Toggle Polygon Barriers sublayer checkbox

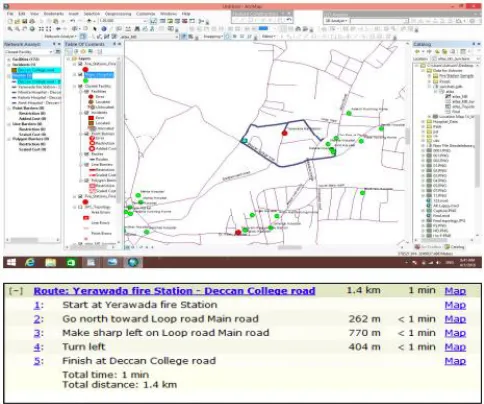point(87,180)
